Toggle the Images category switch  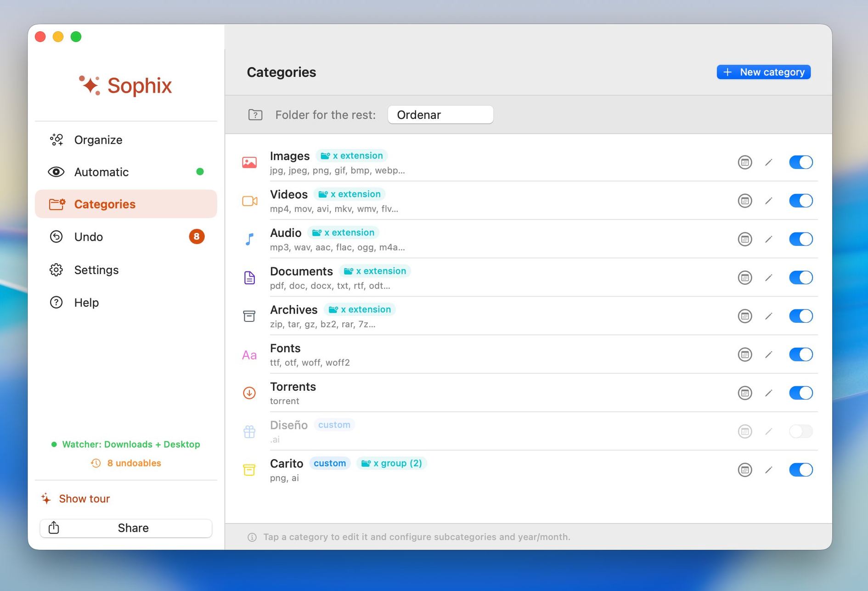coord(800,162)
